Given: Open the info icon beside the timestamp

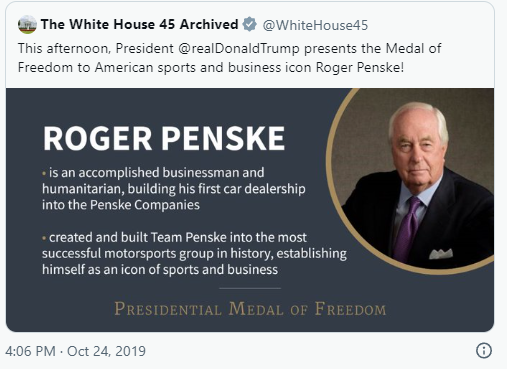Looking at the screenshot, I should [x=484, y=351].
